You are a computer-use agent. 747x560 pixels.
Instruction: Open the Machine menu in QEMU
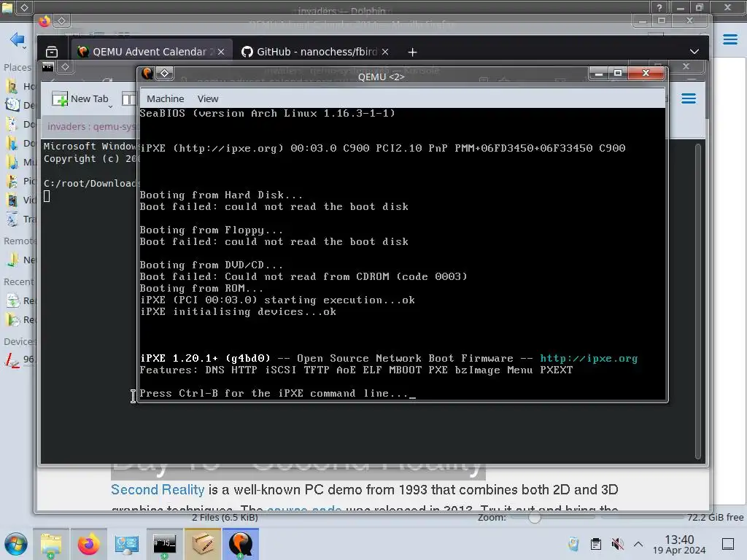pyautogui.click(x=165, y=98)
